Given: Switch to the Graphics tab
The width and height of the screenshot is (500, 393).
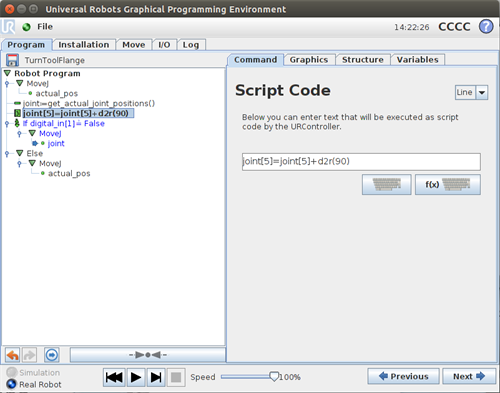Looking at the screenshot, I should (x=309, y=60).
